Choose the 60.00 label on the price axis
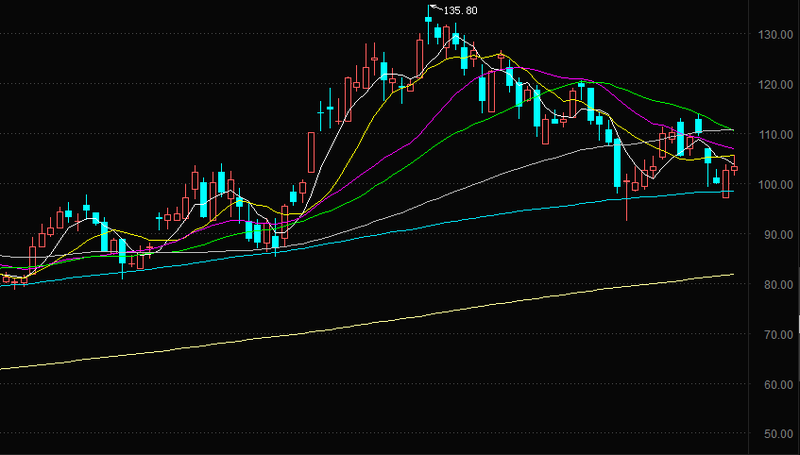Screen dimensions: 800x455 tap(768, 385)
